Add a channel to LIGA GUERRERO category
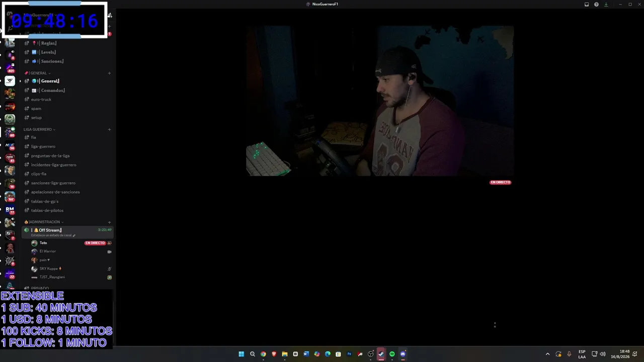The width and height of the screenshot is (644, 362). point(109,130)
